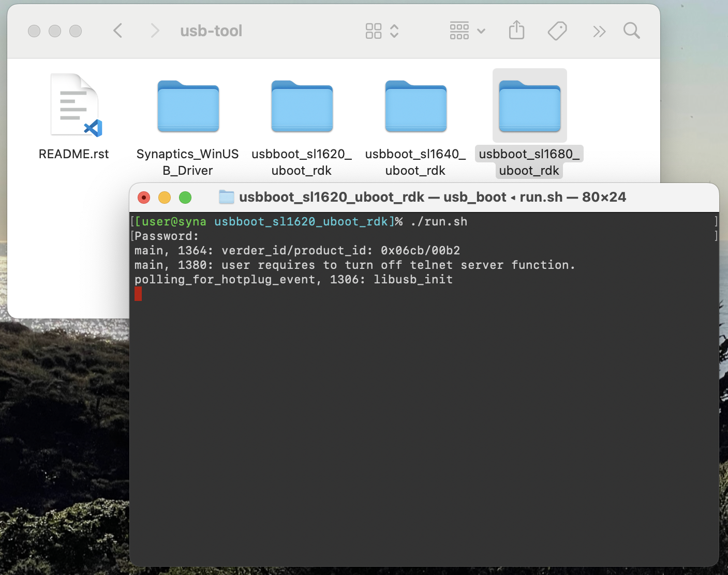Click the README.rst file name label
The height and width of the screenshot is (575, 728).
click(74, 154)
